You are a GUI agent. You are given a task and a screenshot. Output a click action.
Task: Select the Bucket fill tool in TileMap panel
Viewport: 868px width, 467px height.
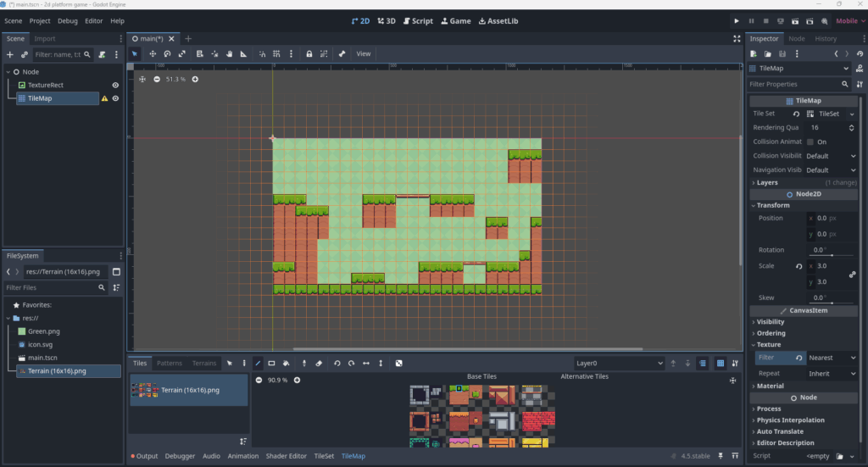coord(287,364)
